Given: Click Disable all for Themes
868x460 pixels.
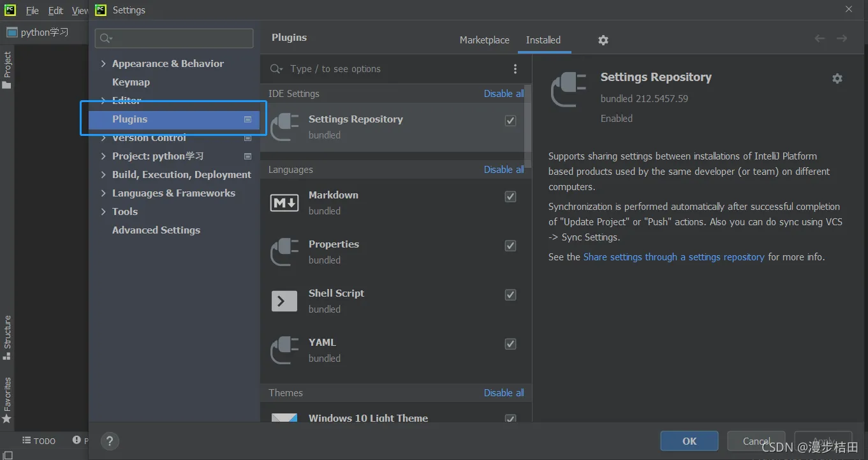Looking at the screenshot, I should (x=504, y=393).
